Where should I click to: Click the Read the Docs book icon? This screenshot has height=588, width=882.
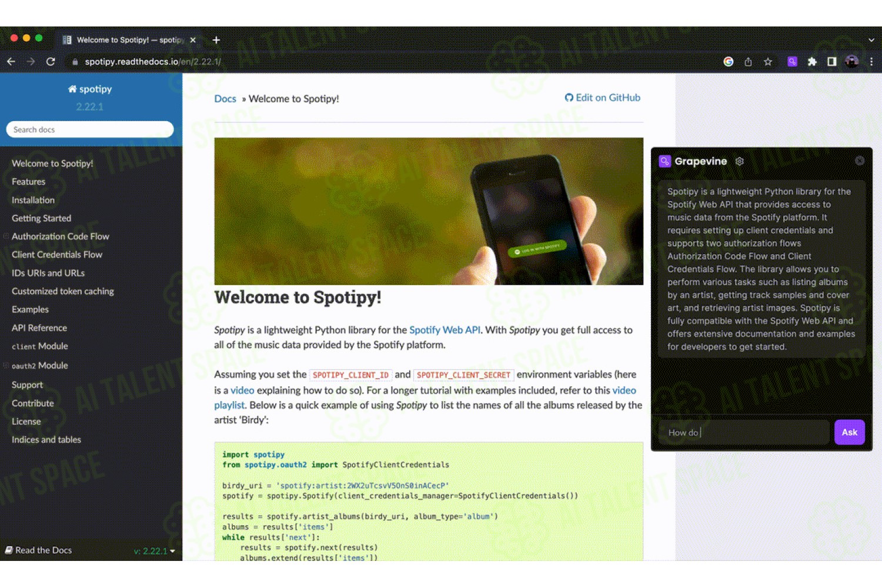[9, 550]
